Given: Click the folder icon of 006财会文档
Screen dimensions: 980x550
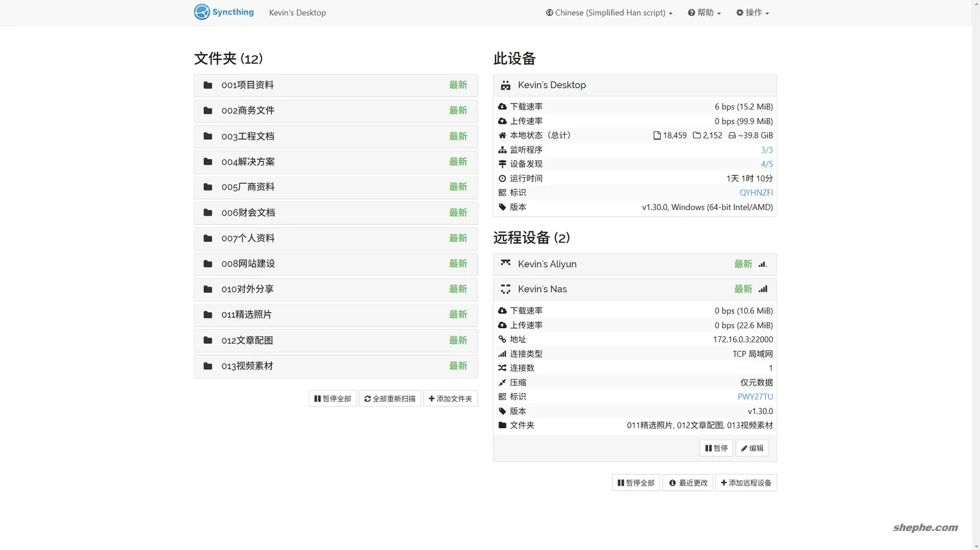Looking at the screenshot, I should tap(208, 213).
